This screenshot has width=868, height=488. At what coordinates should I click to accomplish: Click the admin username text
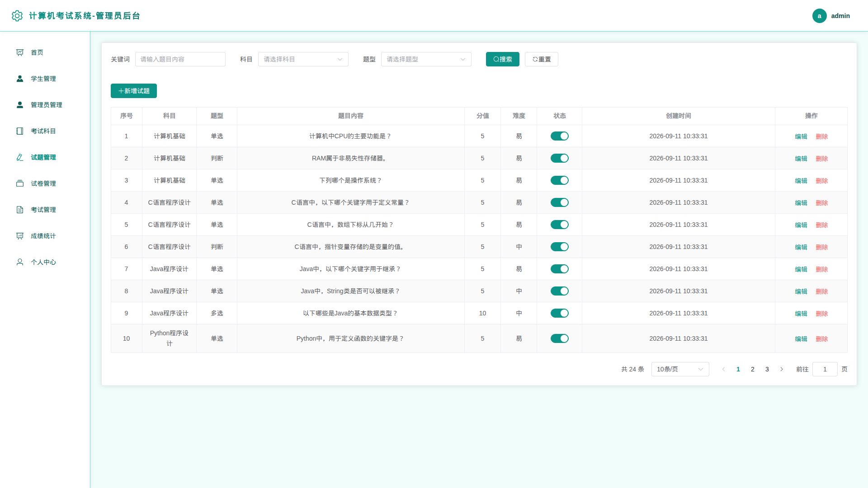click(x=840, y=16)
